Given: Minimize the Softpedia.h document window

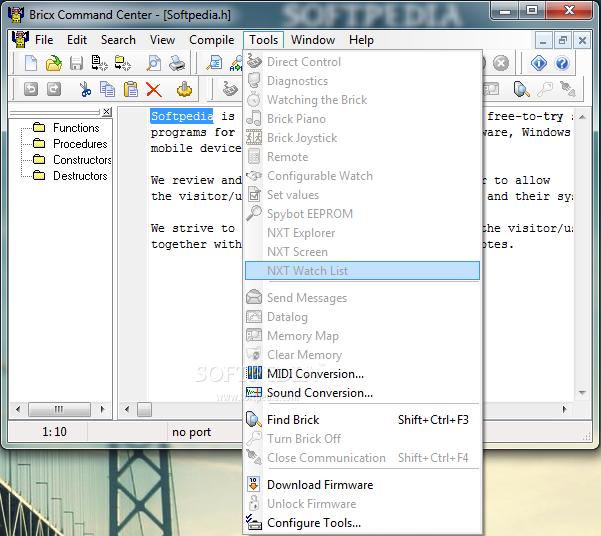Looking at the screenshot, I should click(543, 40).
